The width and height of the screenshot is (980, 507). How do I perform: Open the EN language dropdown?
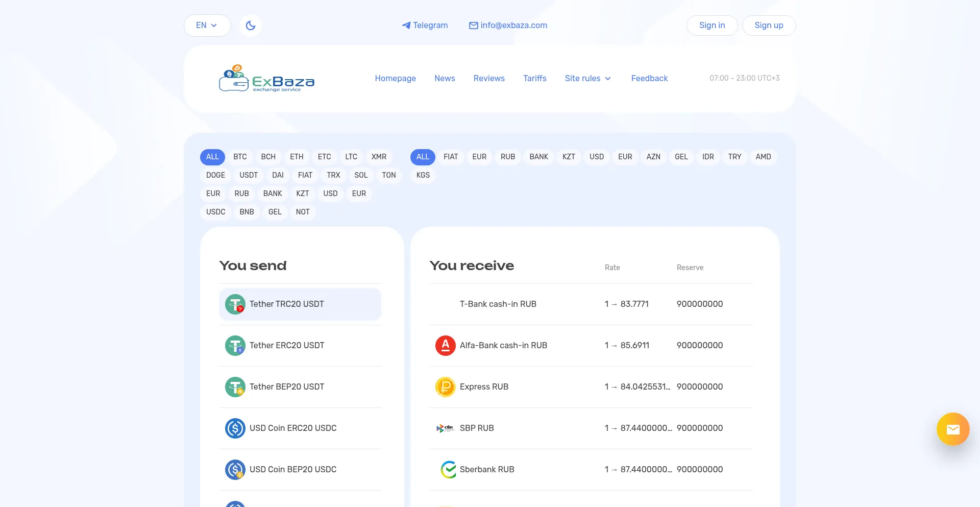click(x=207, y=26)
